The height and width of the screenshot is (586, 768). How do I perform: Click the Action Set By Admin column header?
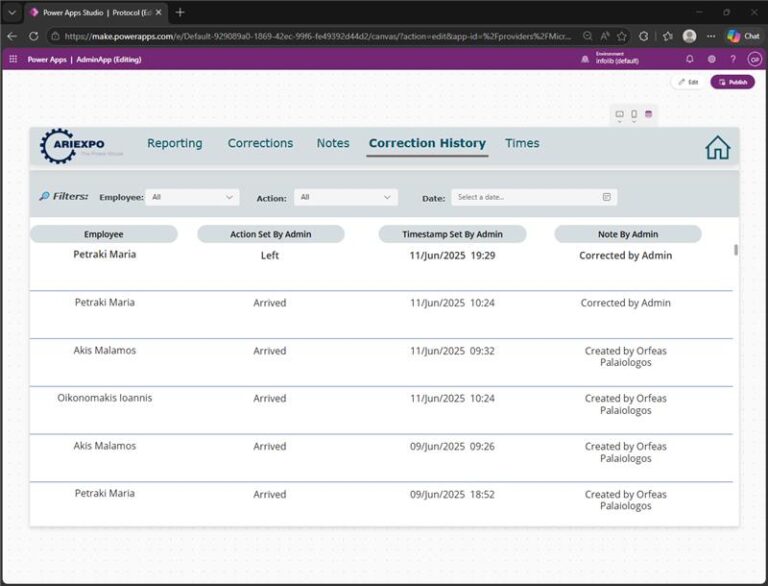(x=271, y=234)
